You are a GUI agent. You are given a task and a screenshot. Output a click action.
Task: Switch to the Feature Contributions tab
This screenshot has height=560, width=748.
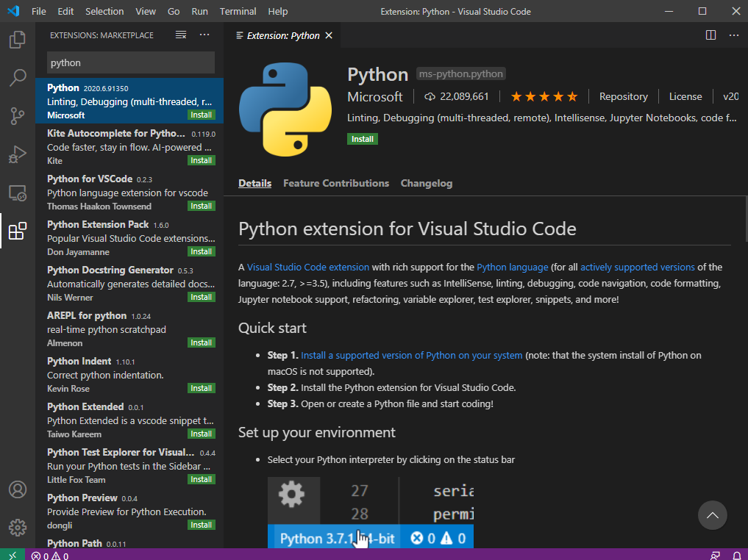(336, 183)
